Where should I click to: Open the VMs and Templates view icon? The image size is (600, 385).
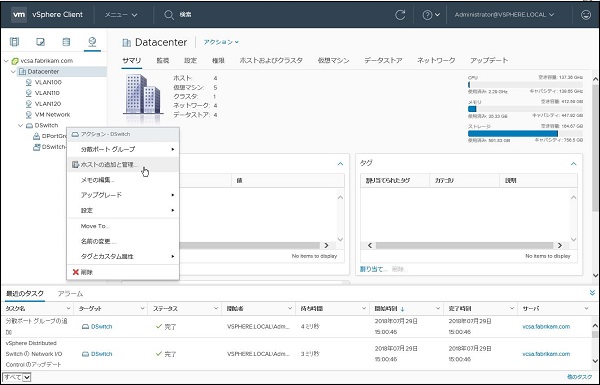pos(40,41)
